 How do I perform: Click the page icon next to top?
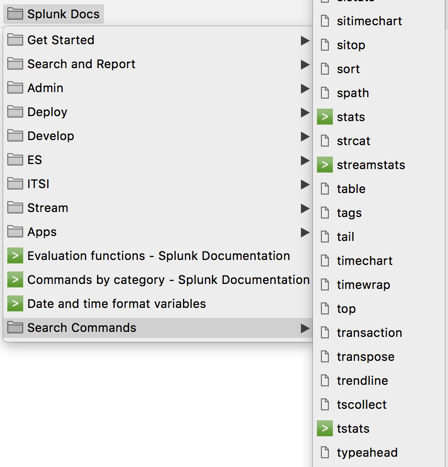point(325,309)
